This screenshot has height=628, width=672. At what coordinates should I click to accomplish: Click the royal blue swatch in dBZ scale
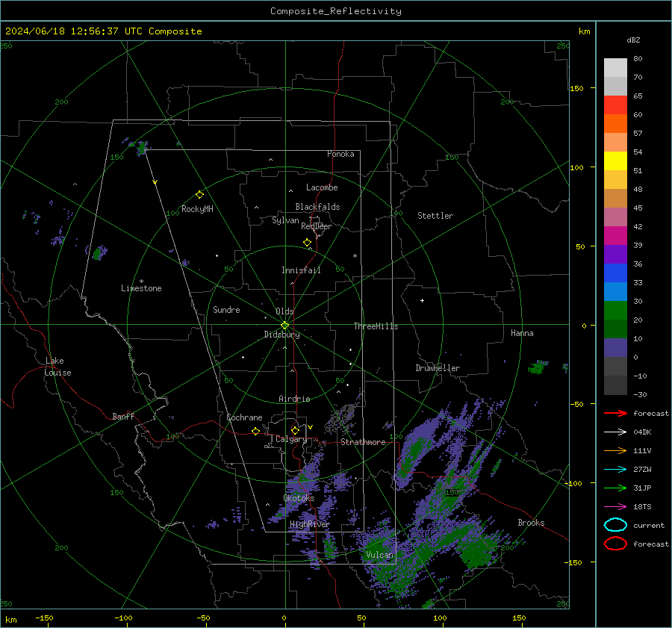pos(615,273)
